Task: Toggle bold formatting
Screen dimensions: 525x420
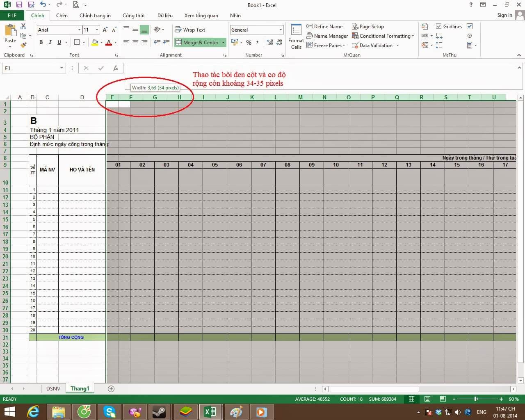Action: click(41, 42)
